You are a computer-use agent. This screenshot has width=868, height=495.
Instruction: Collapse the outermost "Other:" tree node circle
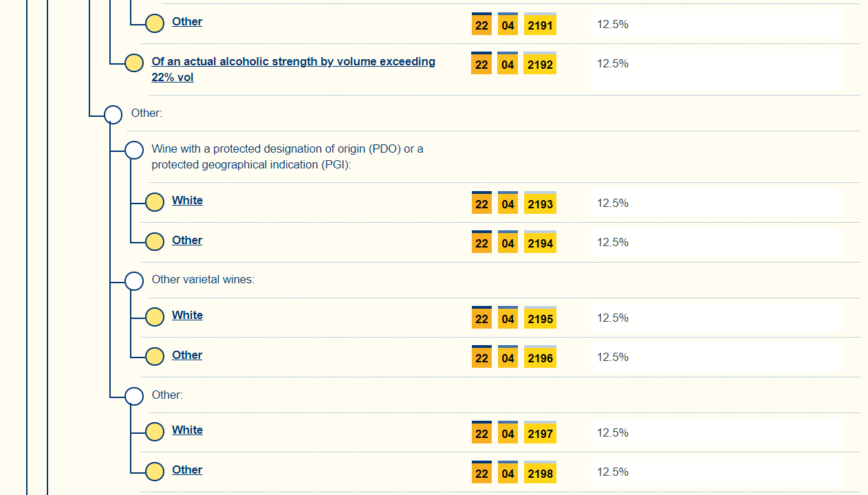tap(113, 115)
